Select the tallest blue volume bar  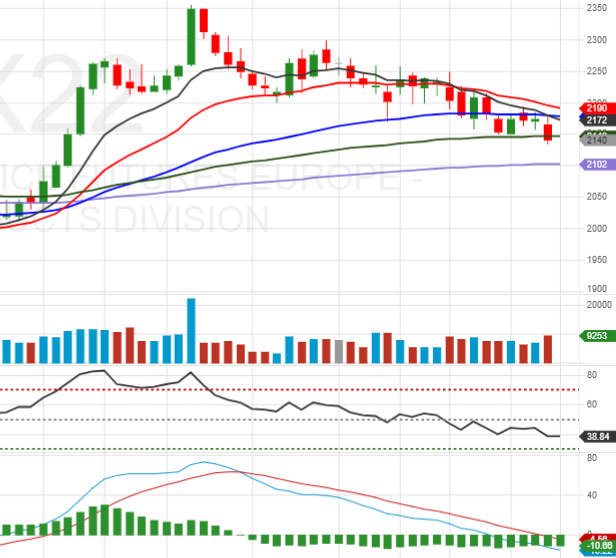191,331
